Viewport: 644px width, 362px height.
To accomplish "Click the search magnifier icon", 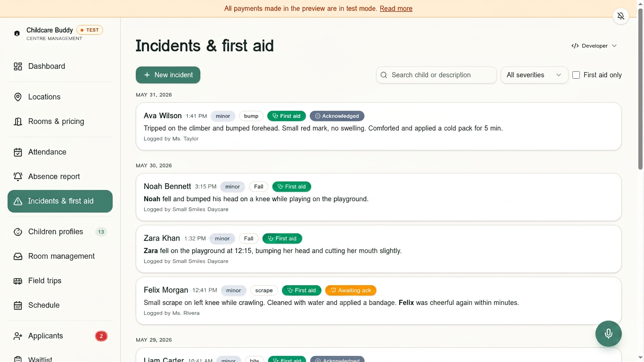I will 384,75.
